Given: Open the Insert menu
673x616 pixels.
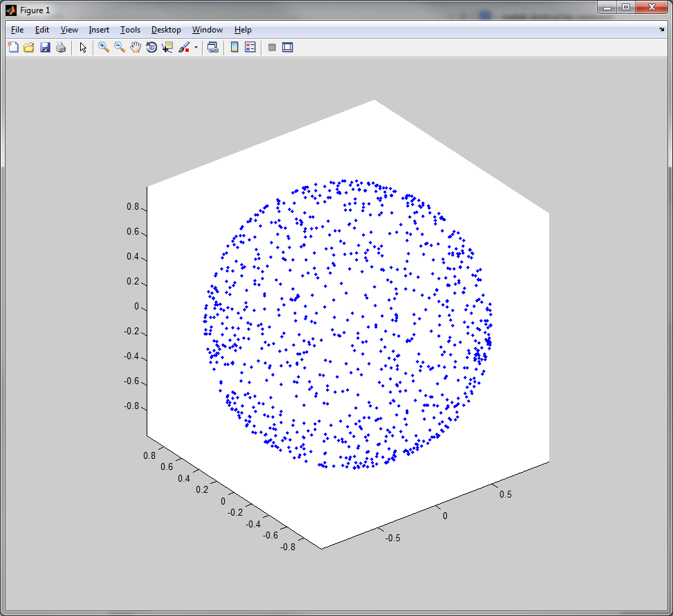Looking at the screenshot, I should coord(99,30).
